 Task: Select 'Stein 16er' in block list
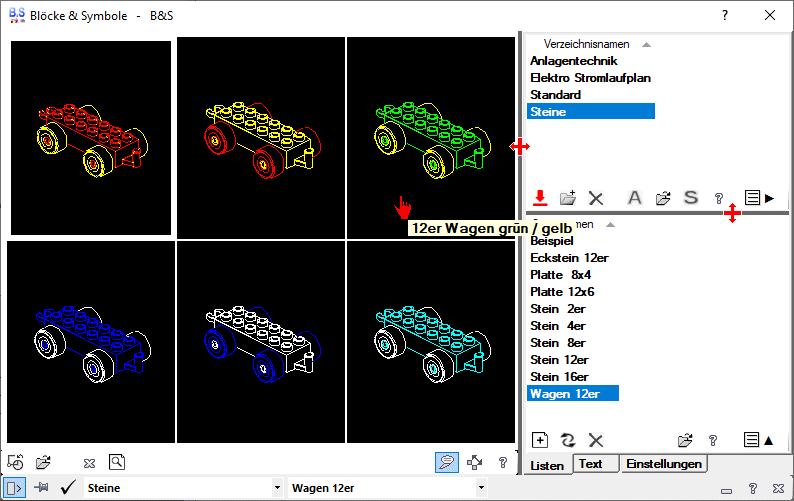pos(559,377)
